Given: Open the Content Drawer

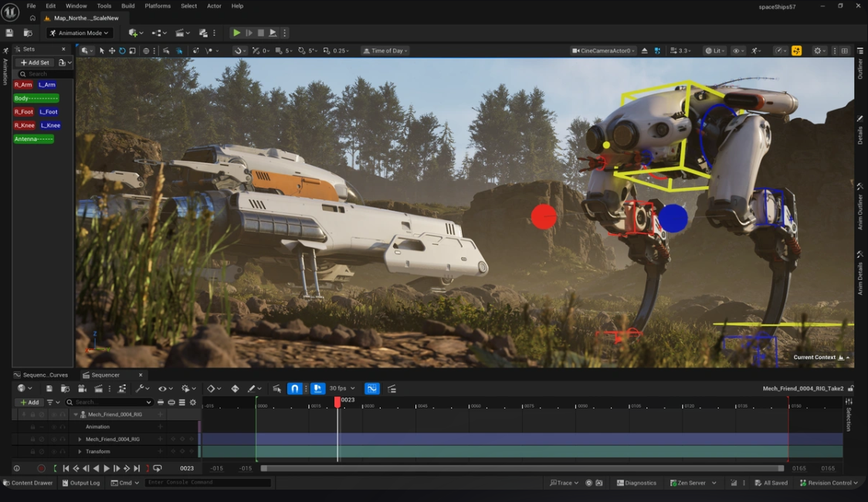Looking at the screenshot, I should pos(29,483).
